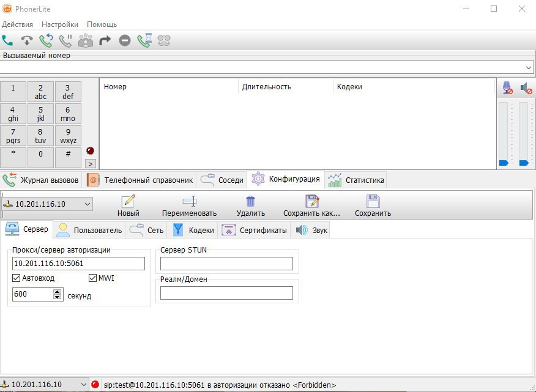The height and width of the screenshot is (392, 536).
Task: Click Forbidden status message text
Action: coord(220,385)
